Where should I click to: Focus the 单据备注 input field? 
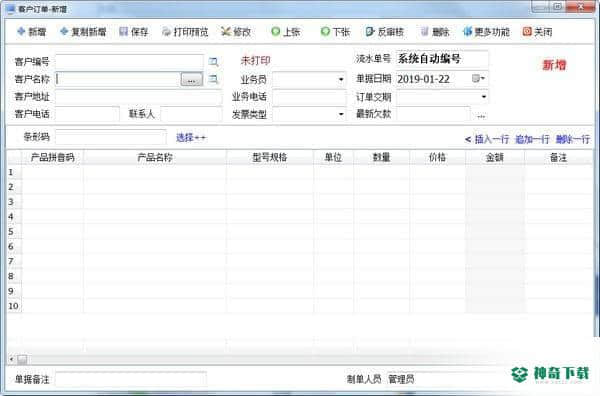[x=131, y=379]
